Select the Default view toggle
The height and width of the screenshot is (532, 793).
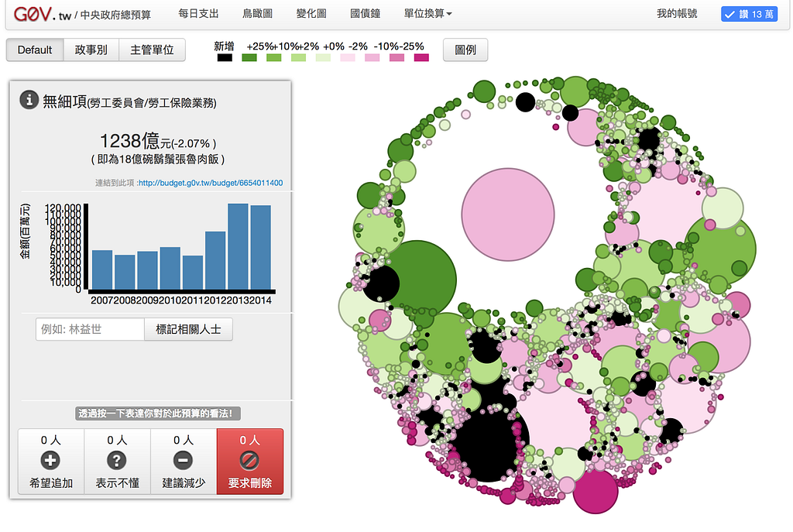click(35, 50)
